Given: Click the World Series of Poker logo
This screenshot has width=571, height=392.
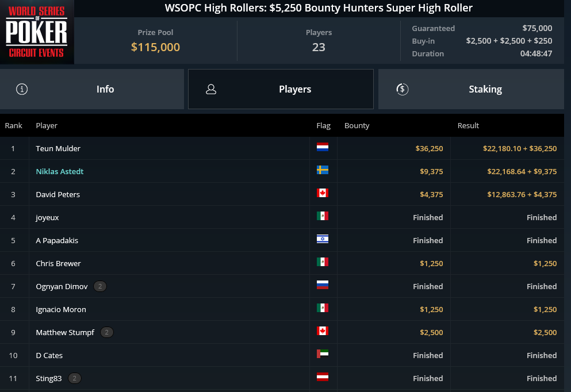Looking at the screenshot, I should coord(37,32).
